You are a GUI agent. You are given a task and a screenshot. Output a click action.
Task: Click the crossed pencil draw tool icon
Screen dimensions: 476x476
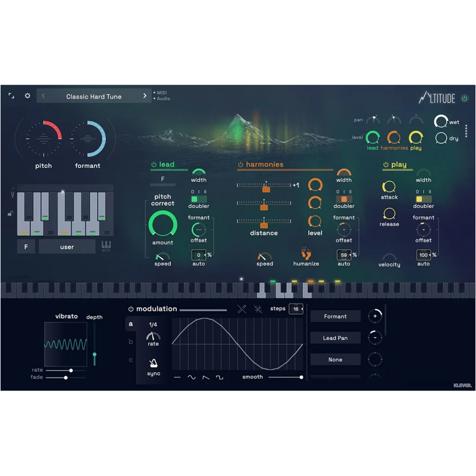pos(242,309)
